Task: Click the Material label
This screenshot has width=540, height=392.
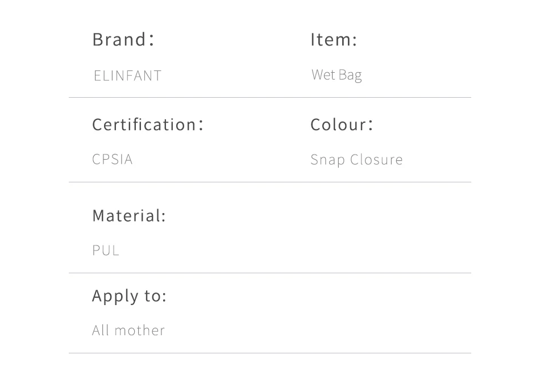Action: coord(128,216)
